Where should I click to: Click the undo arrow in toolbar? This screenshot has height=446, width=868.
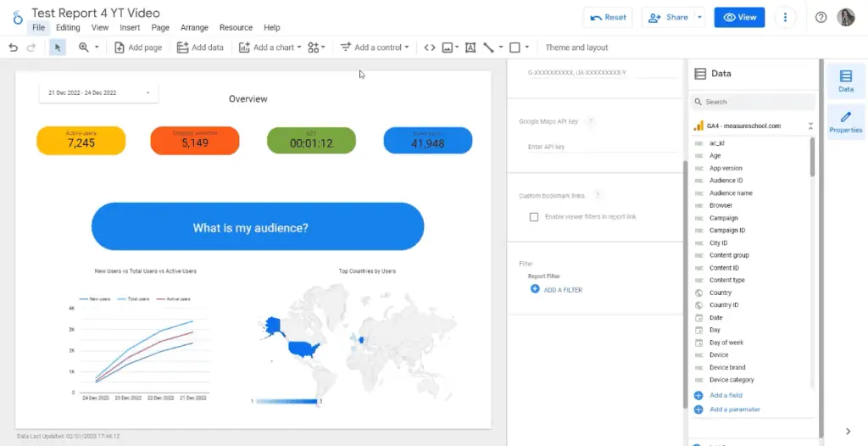point(13,47)
